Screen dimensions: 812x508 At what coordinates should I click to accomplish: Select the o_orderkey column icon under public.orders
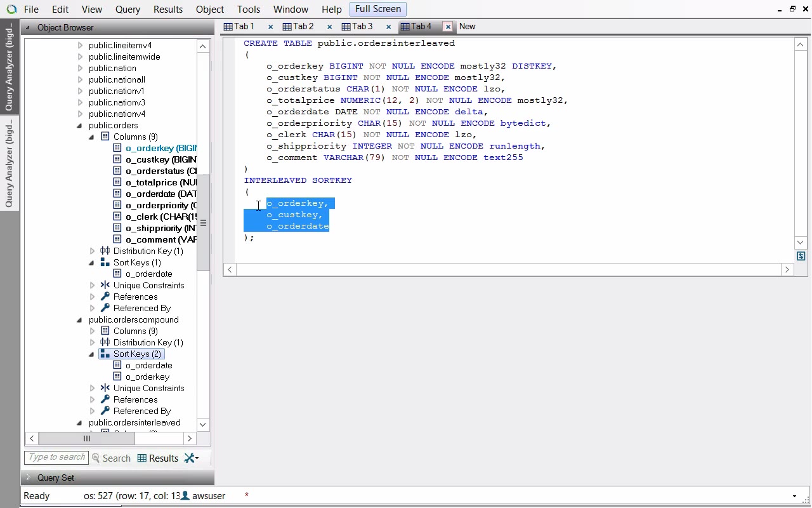pos(117,148)
